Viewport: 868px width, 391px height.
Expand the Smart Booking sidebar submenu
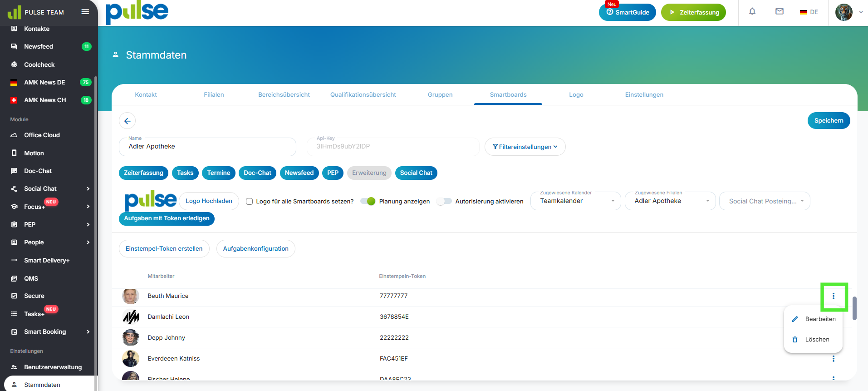coord(88,332)
